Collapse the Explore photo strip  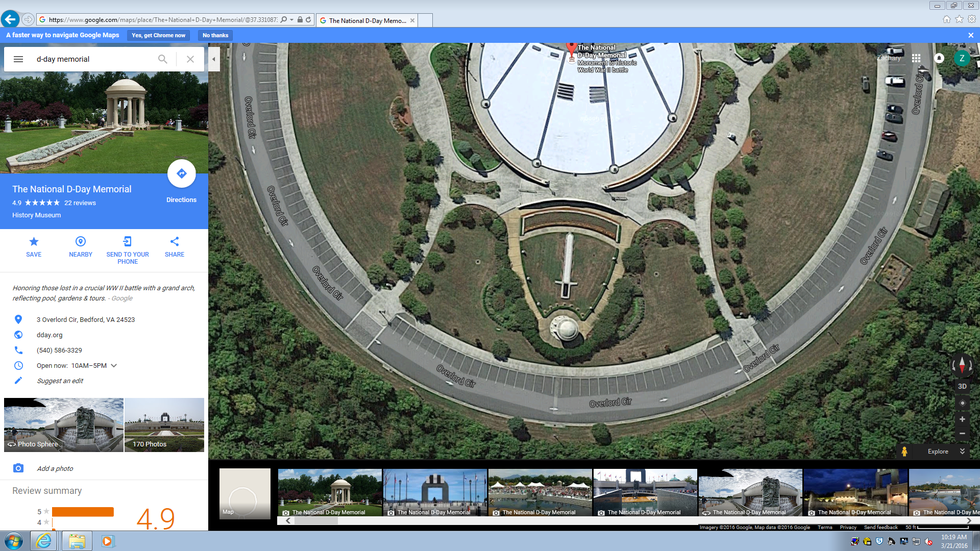coord(962,451)
